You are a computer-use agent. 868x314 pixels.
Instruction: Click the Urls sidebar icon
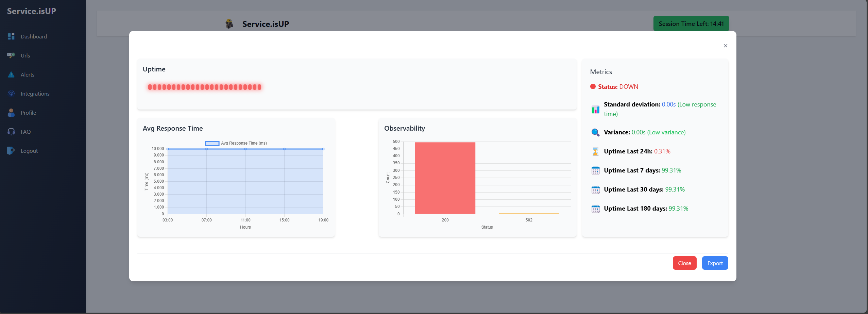11,55
